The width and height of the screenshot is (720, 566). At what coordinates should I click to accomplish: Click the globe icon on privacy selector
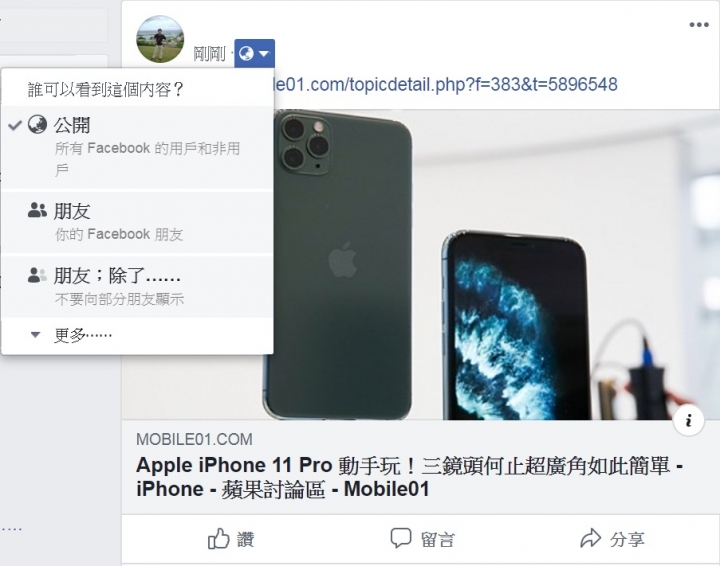pyautogui.click(x=247, y=54)
